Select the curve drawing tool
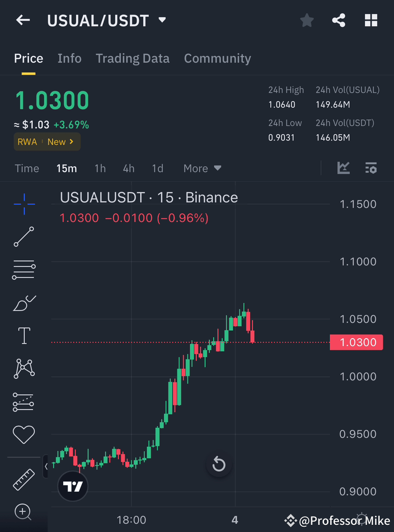The image size is (394, 532). (x=23, y=303)
